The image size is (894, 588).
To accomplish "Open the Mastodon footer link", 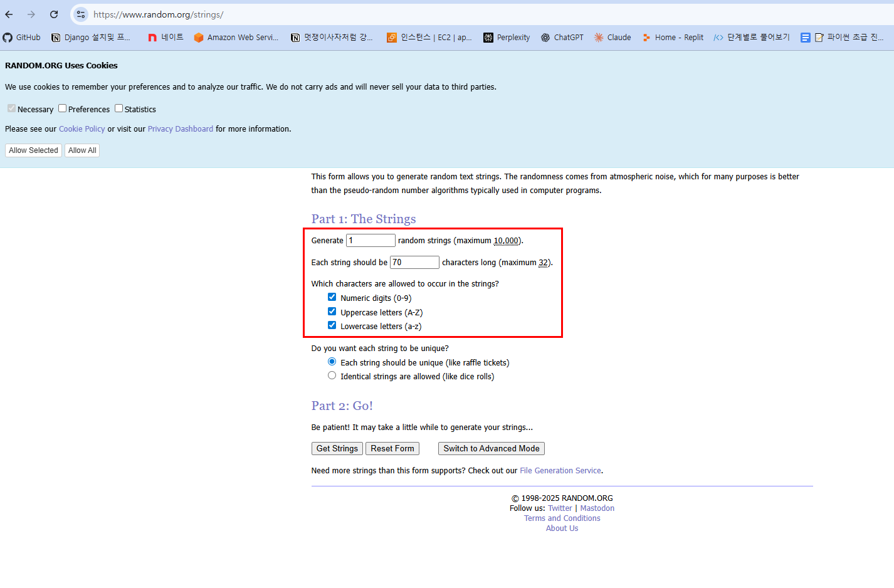I will tap(597, 508).
